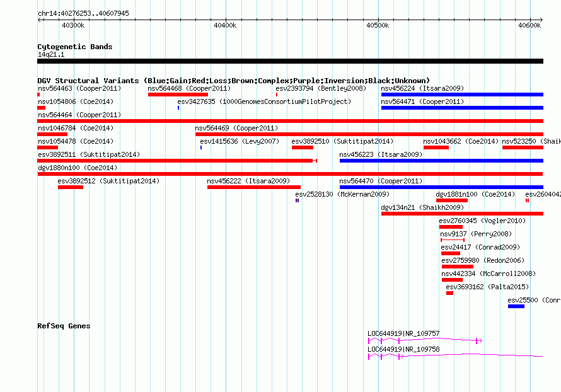Click the nsv1043662 red loss bar

click(x=436, y=147)
